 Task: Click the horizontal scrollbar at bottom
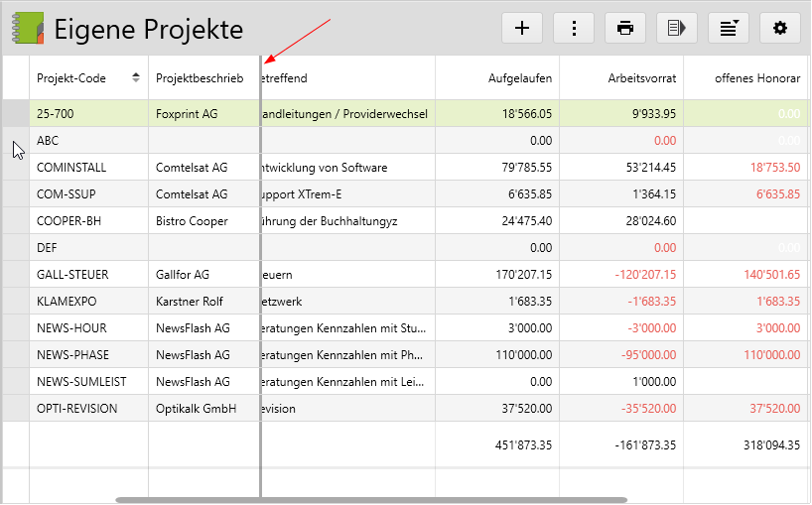point(371,499)
